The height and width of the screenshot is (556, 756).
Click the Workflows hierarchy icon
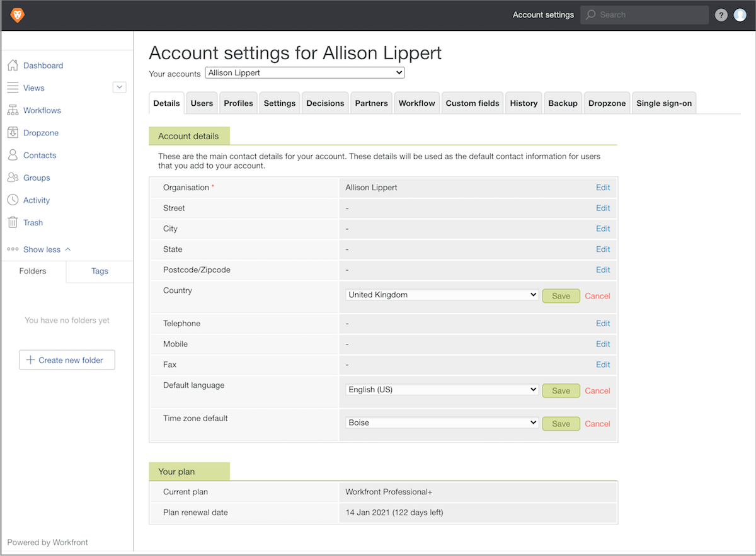coord(13,110)
